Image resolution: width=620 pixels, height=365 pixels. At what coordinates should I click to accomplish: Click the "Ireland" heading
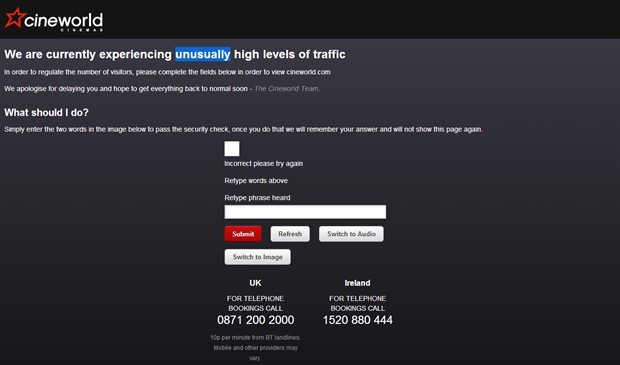(357, 283)
